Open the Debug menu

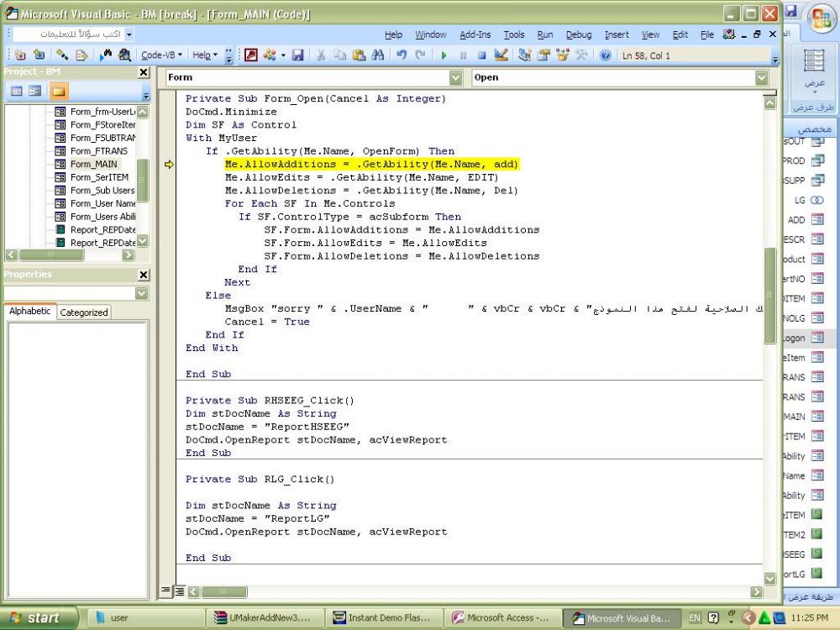coord(578,34)
